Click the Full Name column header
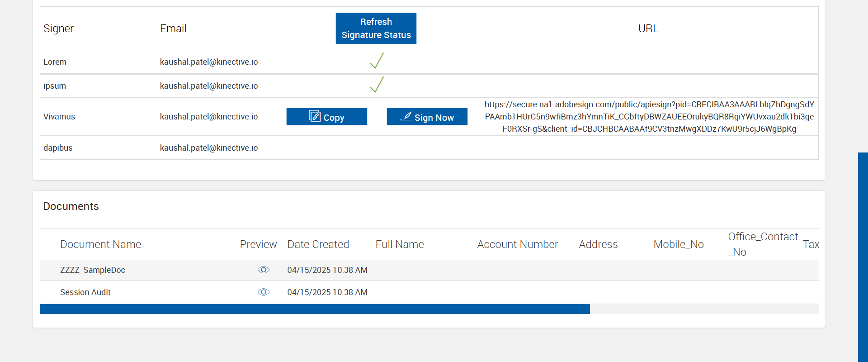This screenshot has height=362, width=868. pos(400,244)
